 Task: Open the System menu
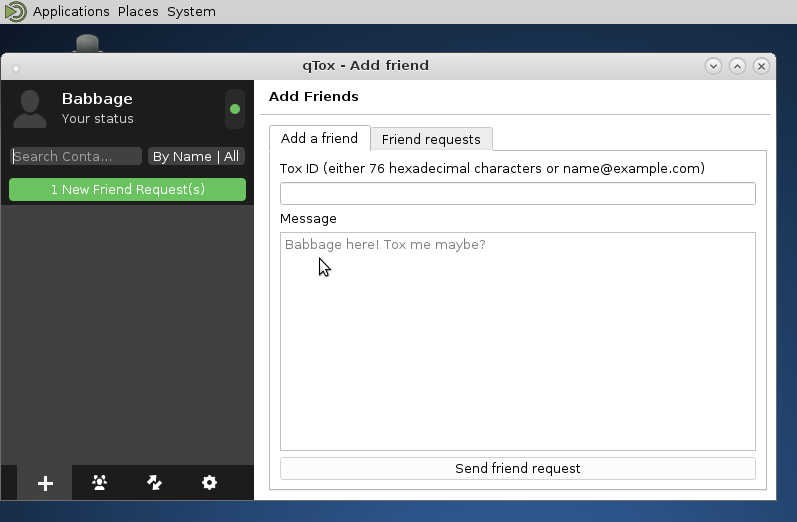point(191,12)
